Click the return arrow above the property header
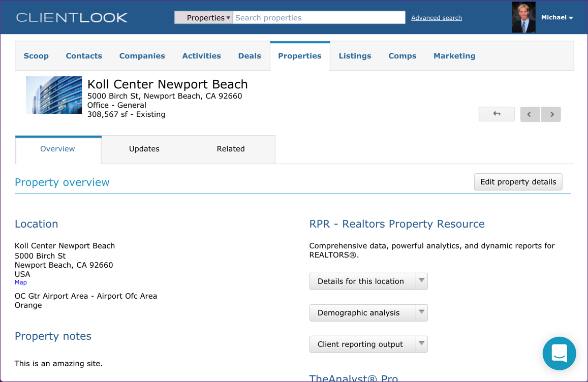The width and height of the screenshot is (588, 382). click(x=497, y=114)
